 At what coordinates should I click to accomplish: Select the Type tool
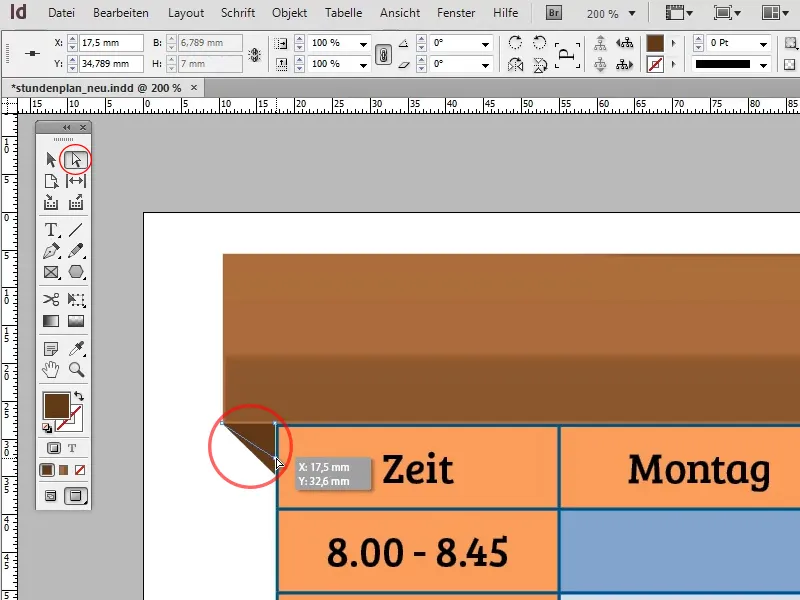51,230
